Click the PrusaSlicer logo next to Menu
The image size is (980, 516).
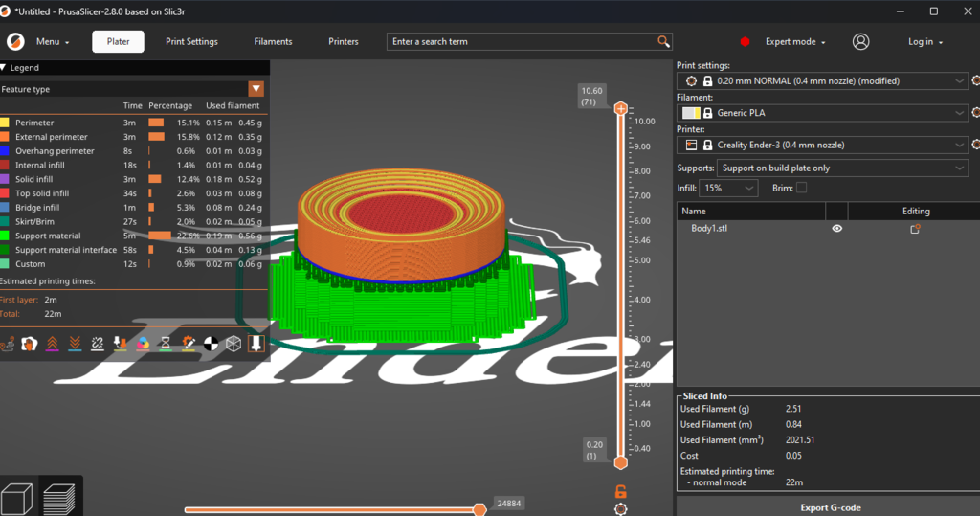(15, 41)
